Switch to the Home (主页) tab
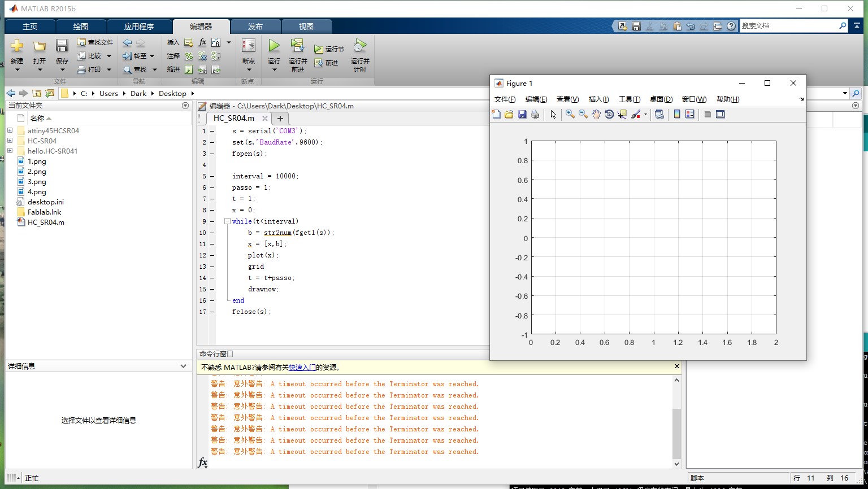The height and width of the screenshot is (489, 868). (30, 27)
